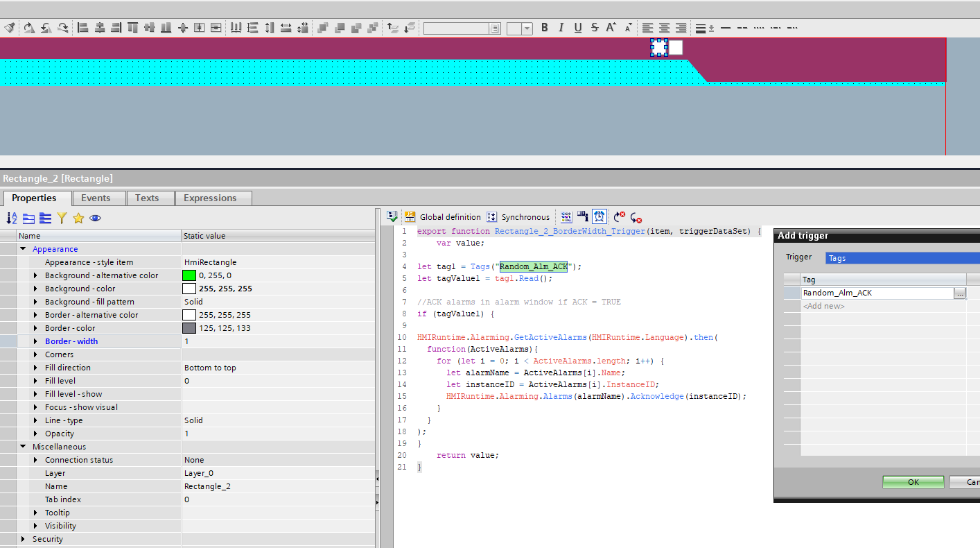Click the center text alignment icon

pyautogui.click(x=664, y=28)
